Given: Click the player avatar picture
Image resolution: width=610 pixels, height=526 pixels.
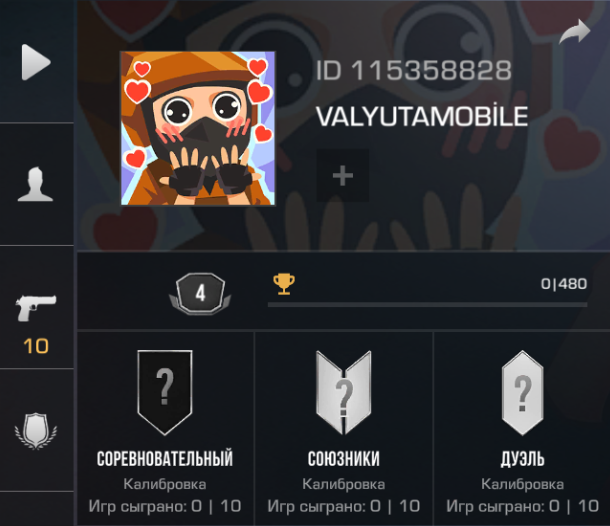Looking at the screenshot, I should 198,128.
